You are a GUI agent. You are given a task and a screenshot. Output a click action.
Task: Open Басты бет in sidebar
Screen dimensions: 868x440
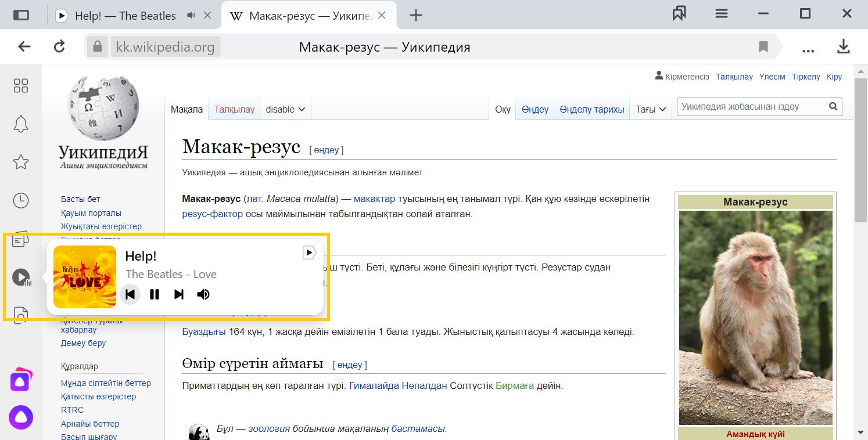click(81, 199)
